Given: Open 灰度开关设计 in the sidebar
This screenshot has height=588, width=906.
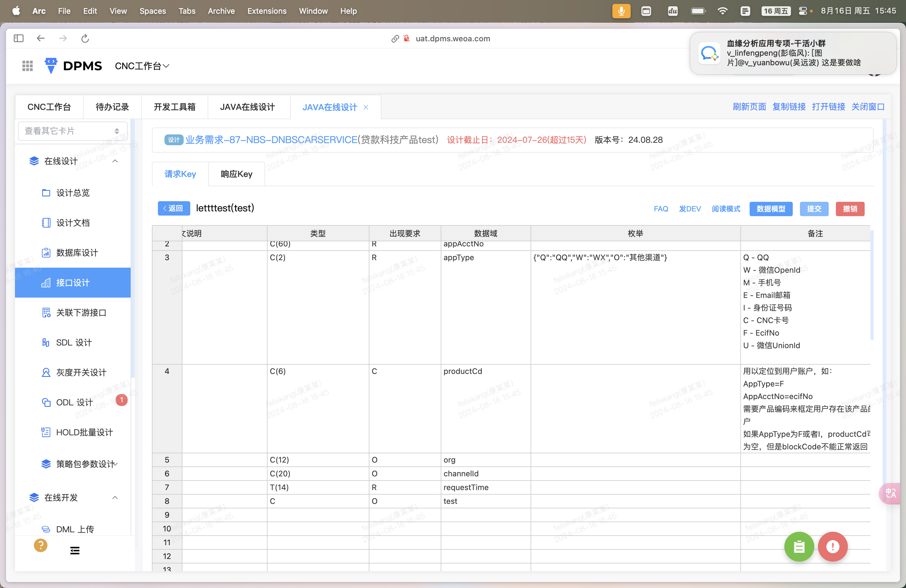Looking at the screenshot, I should [72, 372].
